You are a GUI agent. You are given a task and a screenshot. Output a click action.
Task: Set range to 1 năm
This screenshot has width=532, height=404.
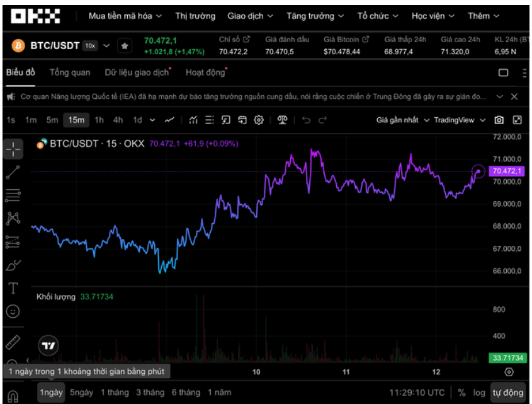click(x=220, y=393)
